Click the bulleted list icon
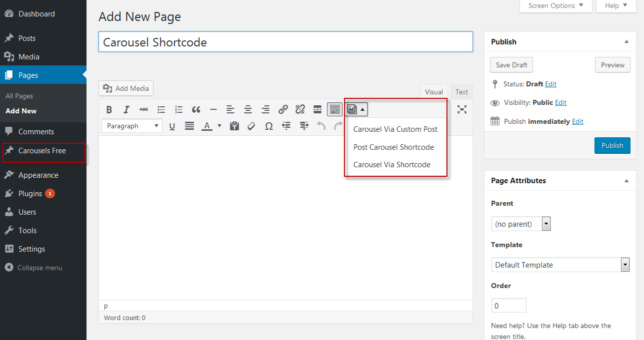This screenshot has width=644, height=340. [161, 109]
